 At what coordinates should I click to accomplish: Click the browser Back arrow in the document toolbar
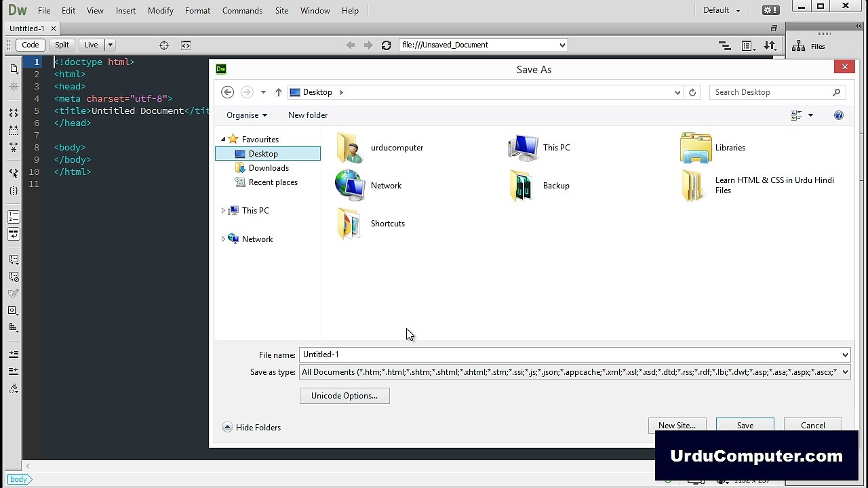351,45
